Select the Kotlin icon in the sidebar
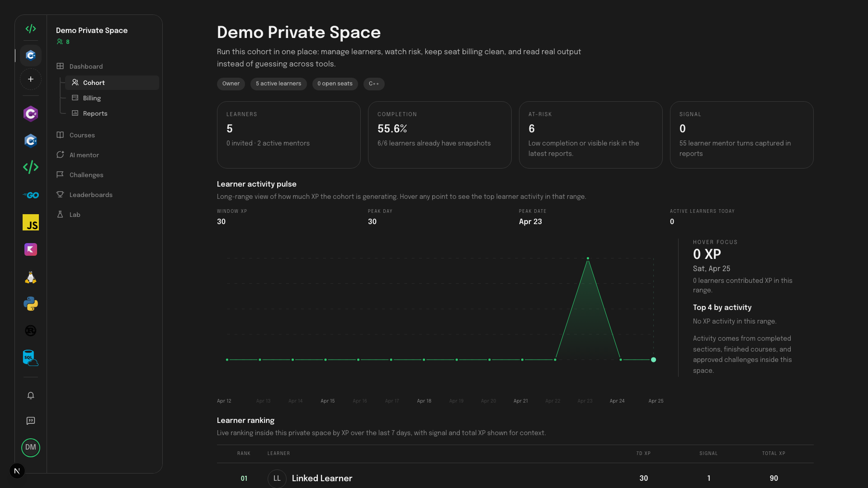The height and width of the screenshot is (488, 868). pyautogui.click(x=31, y=249)
